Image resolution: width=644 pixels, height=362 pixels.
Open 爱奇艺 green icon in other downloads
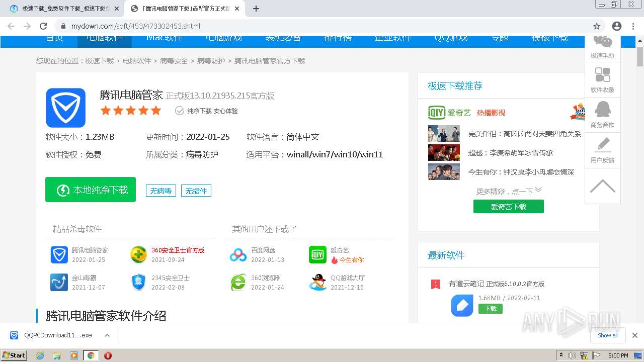317,255
